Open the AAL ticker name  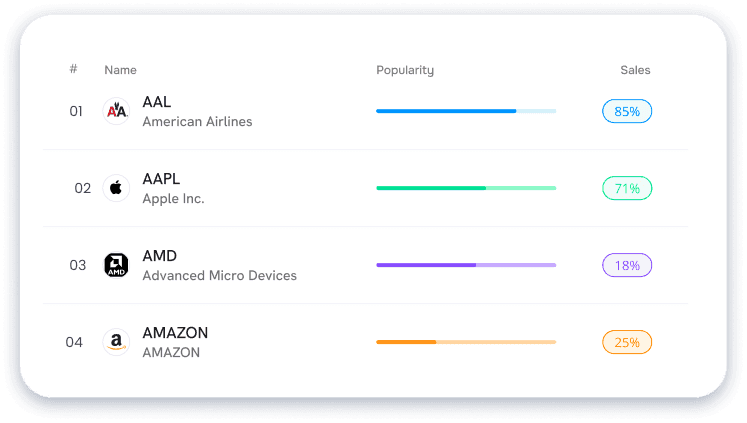coord(158,102)
